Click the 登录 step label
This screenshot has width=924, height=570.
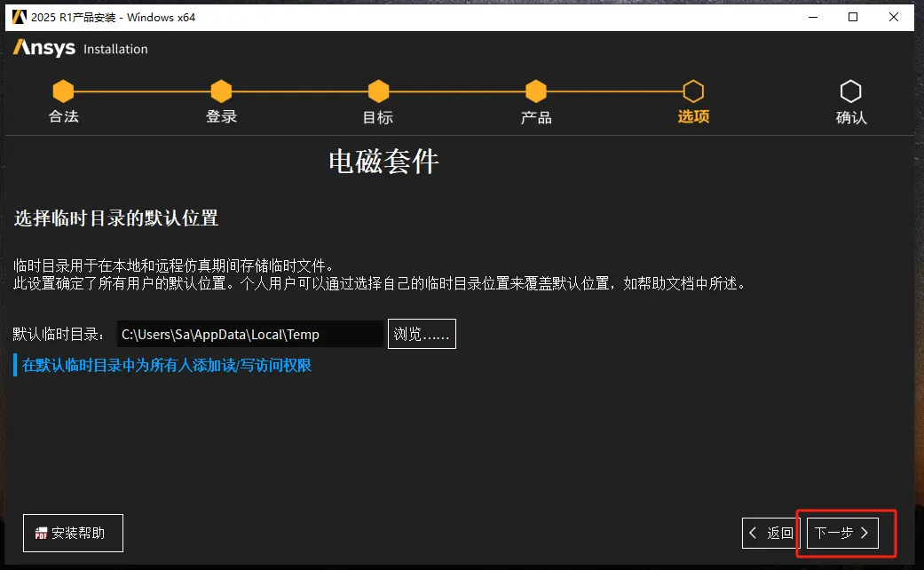222,116
